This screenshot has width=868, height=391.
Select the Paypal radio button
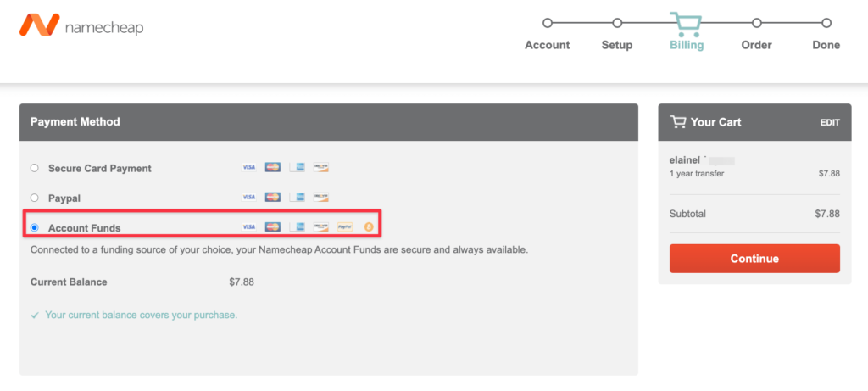pos(34,197)
